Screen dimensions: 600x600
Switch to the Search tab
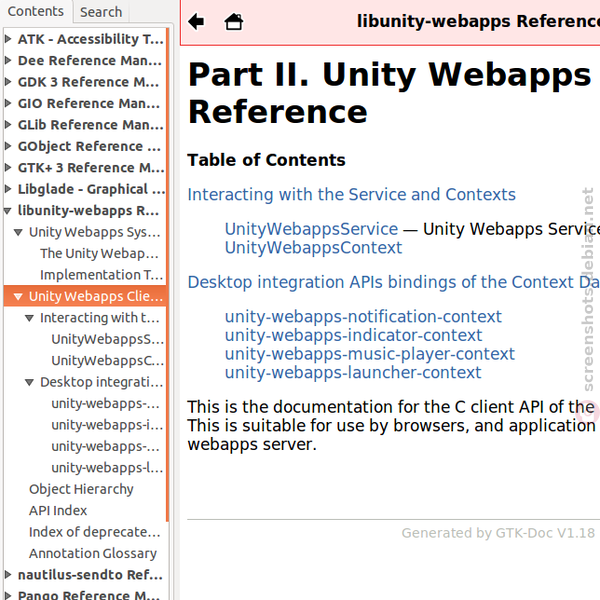click(x=101, y=12)
